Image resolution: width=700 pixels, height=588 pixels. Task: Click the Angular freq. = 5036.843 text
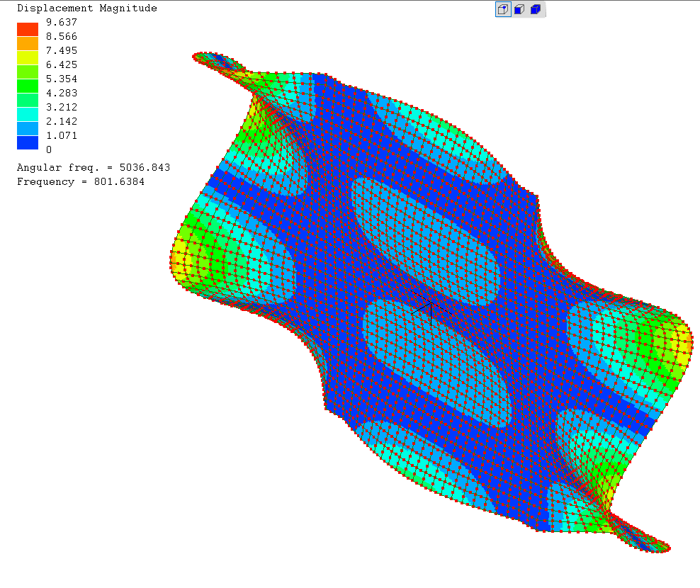pos(94,167)
